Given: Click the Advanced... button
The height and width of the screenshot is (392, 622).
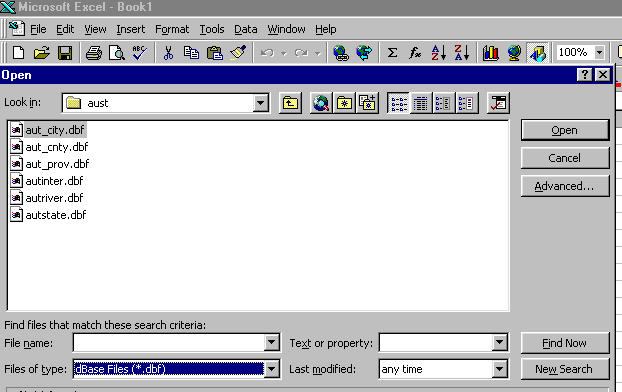Looking at the screenshot, I should 565,186.
